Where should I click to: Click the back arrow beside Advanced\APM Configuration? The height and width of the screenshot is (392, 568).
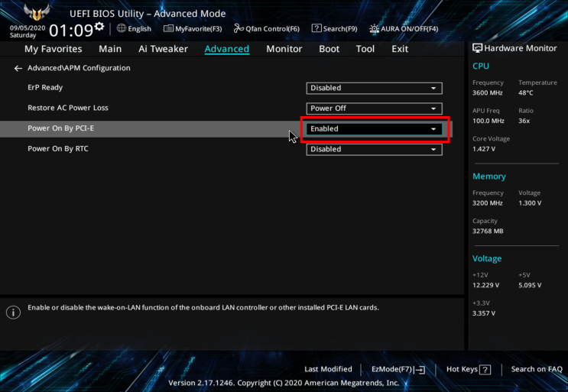(x=18, y=69)
